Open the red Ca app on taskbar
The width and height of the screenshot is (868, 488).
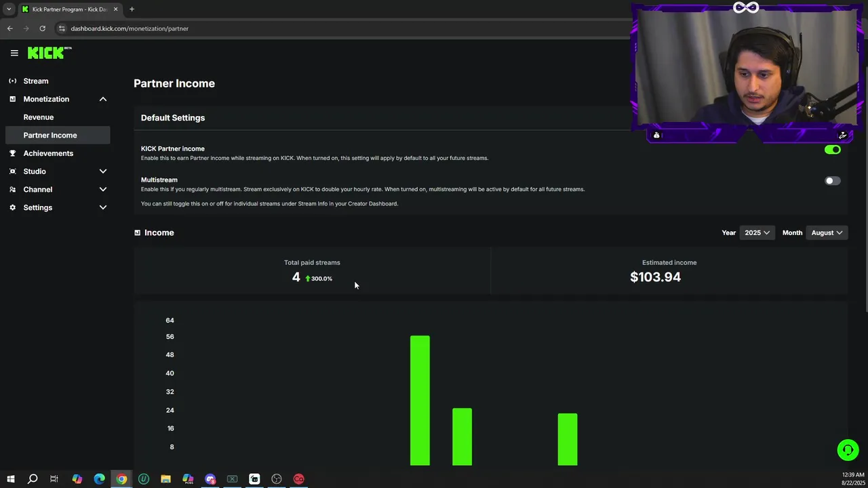298,479
